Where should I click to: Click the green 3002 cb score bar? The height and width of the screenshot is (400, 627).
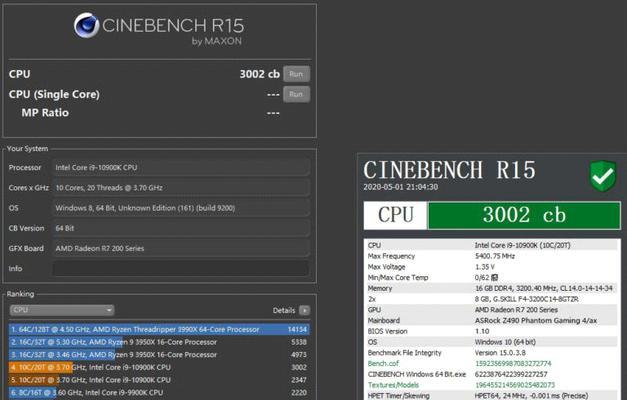[x=524, y=215]
